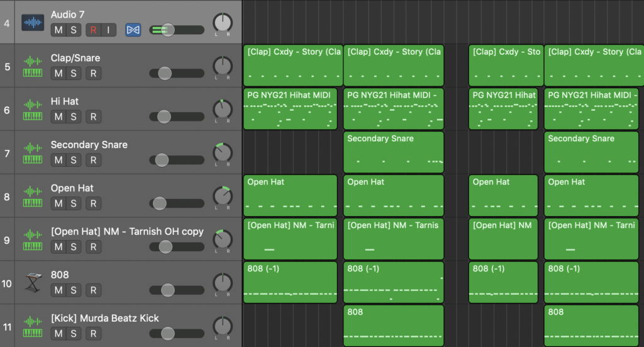
Task: Click the Secondary Snare pan knob
Action: 223,153
